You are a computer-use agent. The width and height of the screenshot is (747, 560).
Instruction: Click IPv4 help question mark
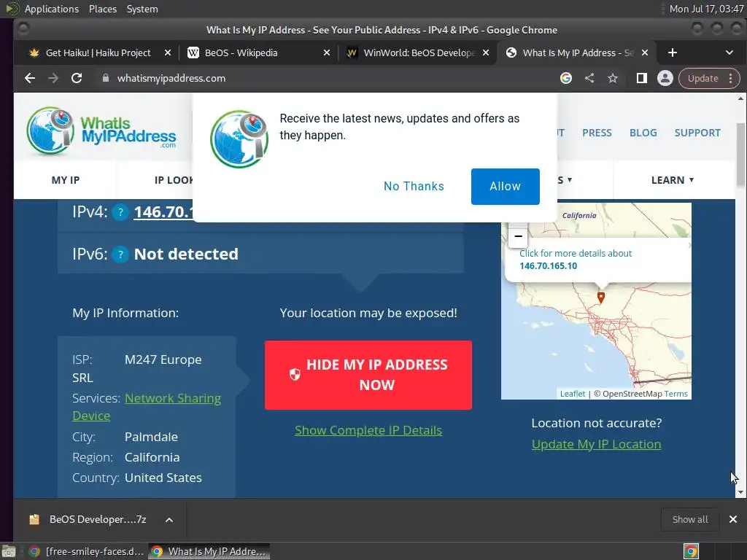pos(120,212)
